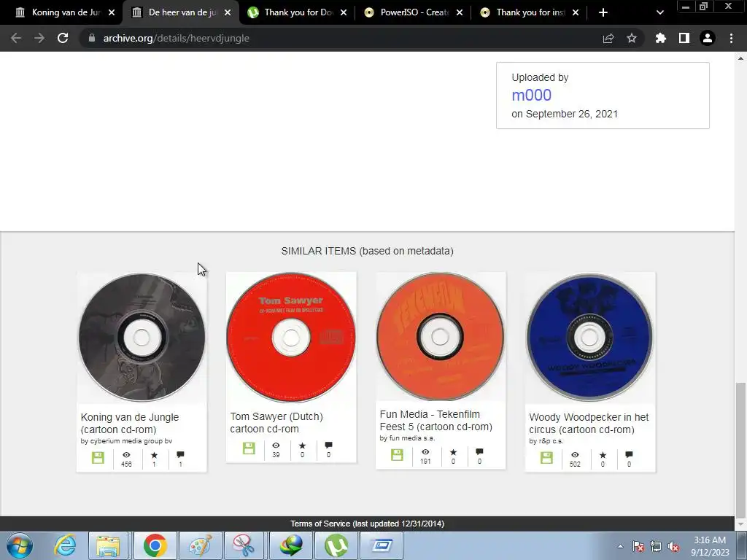Click software floppy icon on Tekenfilm Feest card
Image resolution: width=747 pixels, height=560 pixels.
397,455
